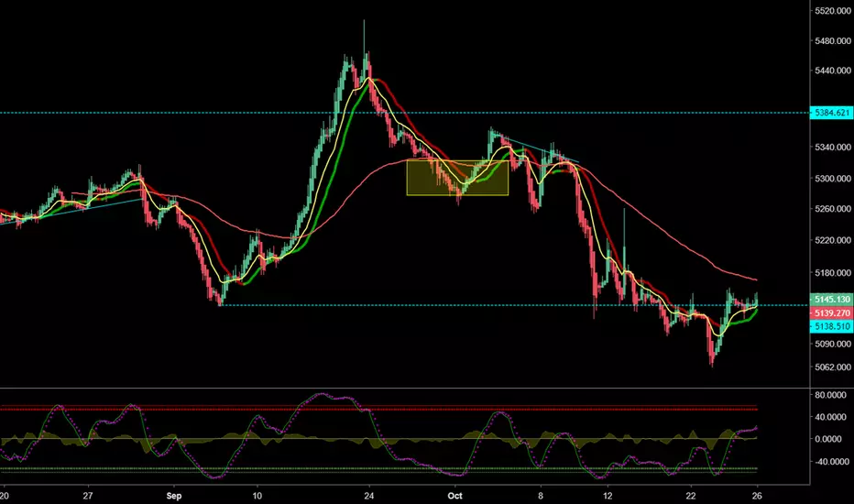Select the yellow highlighted rectangle on the chart

point(457,178)
